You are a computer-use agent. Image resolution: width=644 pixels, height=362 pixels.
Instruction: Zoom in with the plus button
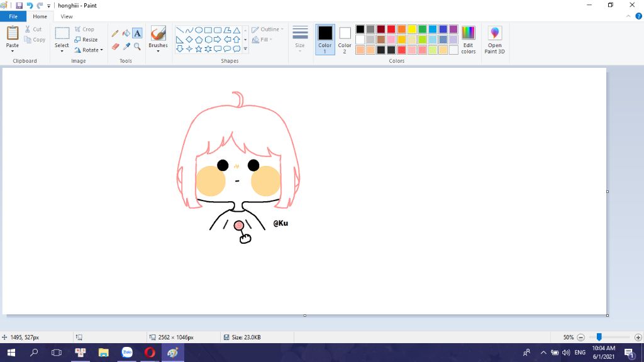click(x=638, y=337)
